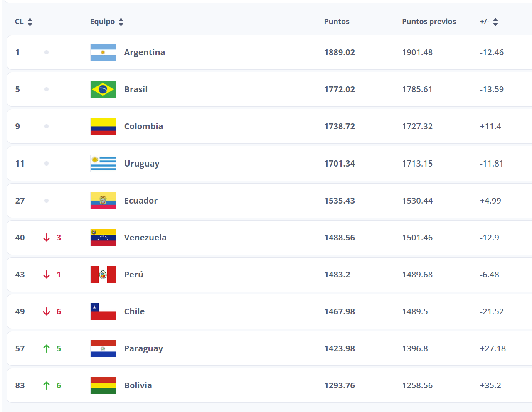
Task: Sort teams by Equipo column arrows
Action: 121,22
